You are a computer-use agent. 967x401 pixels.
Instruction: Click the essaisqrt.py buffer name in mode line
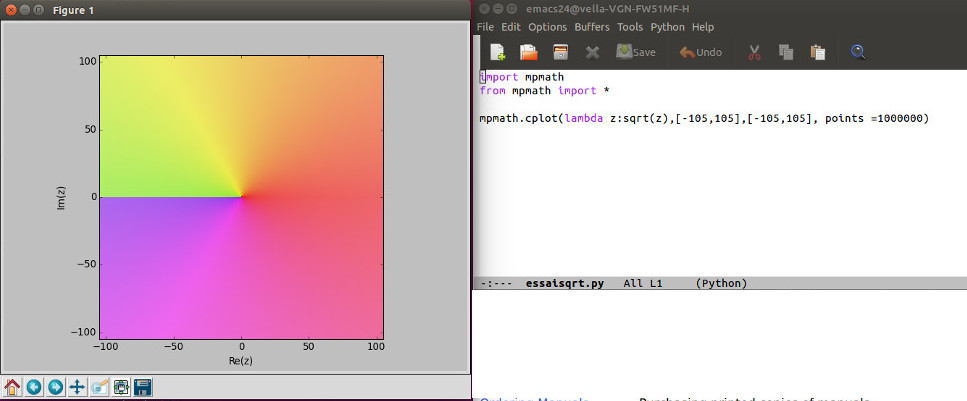565,284
